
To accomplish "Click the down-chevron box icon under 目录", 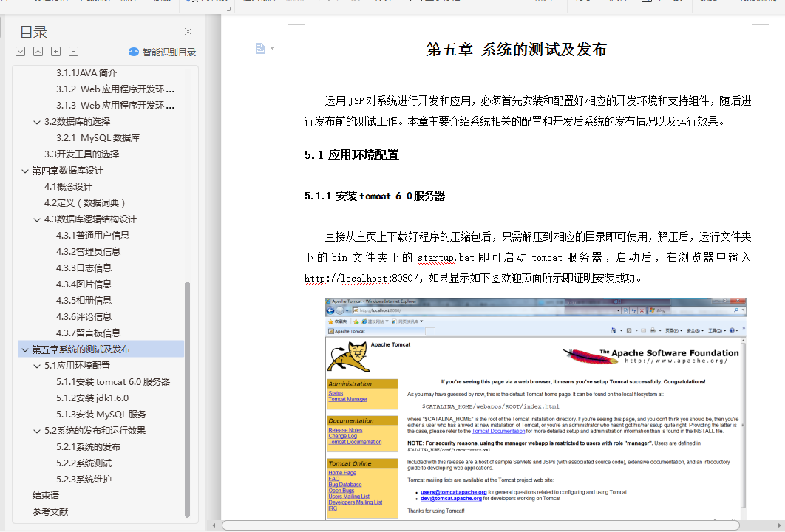I will [21, 51].
